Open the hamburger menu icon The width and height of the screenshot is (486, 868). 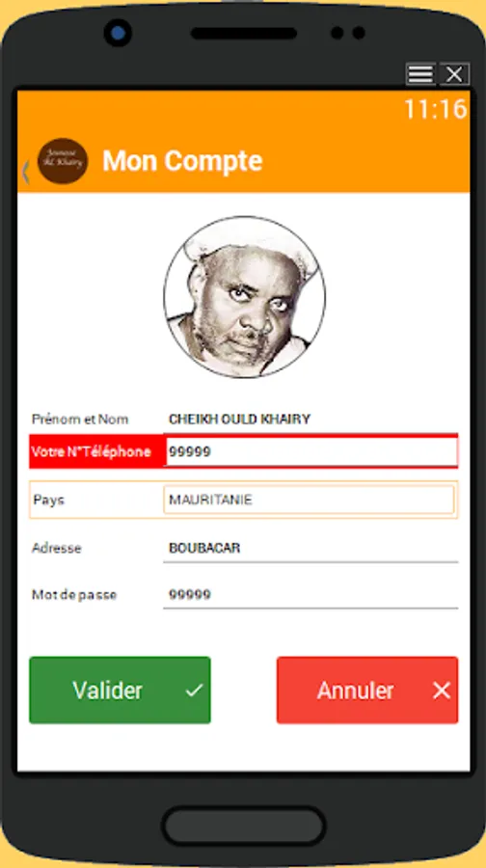tap(420, 74)
